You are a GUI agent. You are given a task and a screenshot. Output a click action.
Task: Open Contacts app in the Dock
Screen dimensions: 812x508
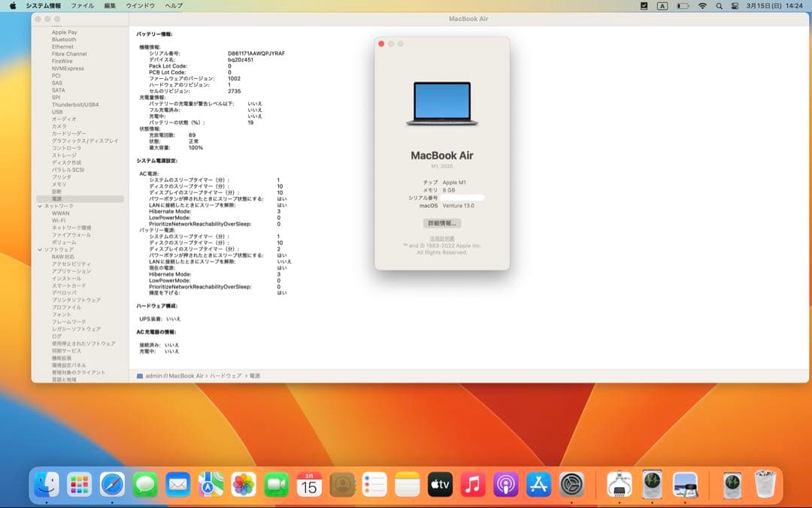click(342, 485)
